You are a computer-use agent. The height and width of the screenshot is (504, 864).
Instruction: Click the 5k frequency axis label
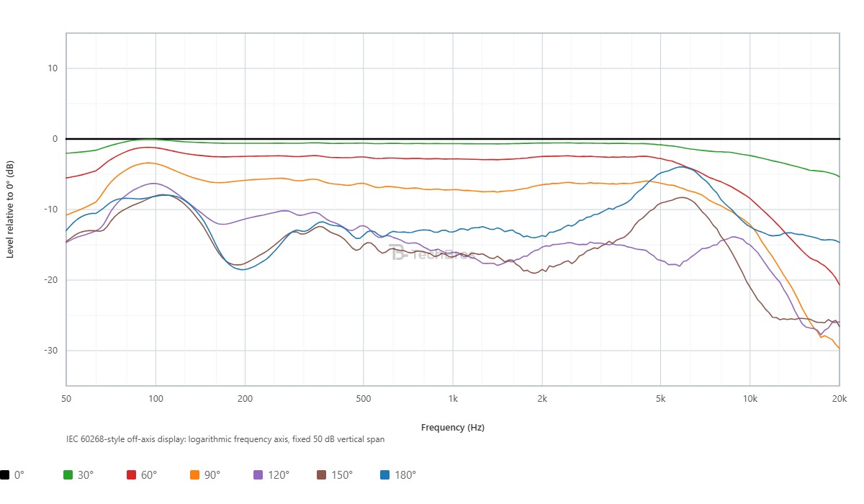660,398
